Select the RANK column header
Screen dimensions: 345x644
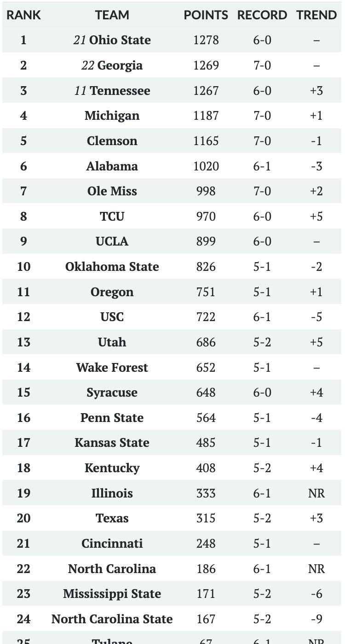(23, 15)
